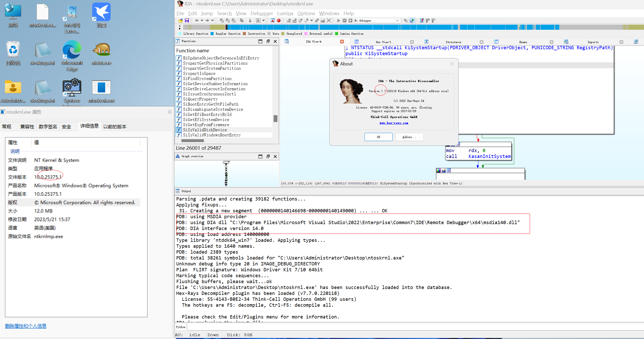
Task: Click the Python language selector button
Action: [181, 327]
